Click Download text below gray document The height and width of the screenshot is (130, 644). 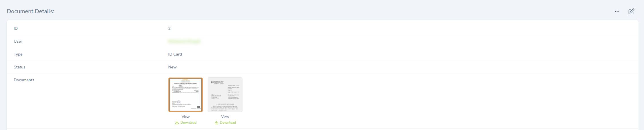pyautogui.click(x=228, y=123)
